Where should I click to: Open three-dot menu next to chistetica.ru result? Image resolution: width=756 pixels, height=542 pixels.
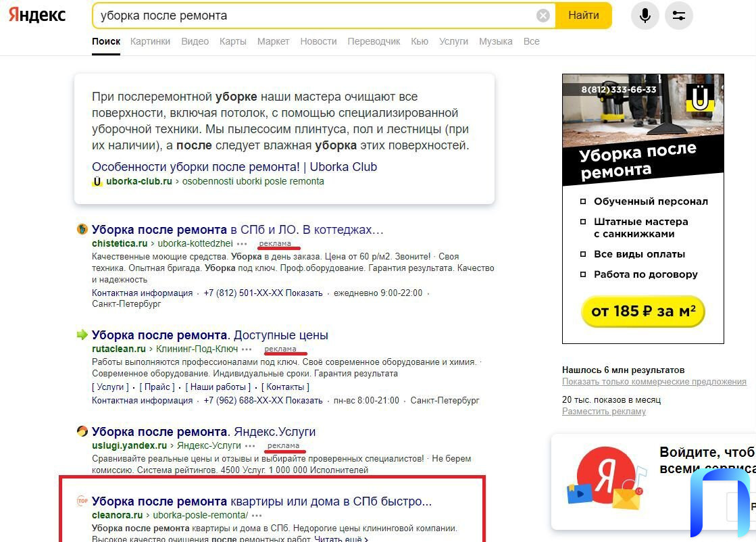(243, 244)
